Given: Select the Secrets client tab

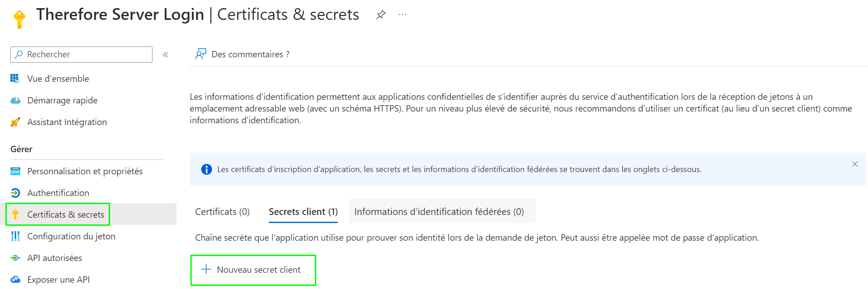Looking at the screenshot, I should pyautogui.click(x=303, y=211).
